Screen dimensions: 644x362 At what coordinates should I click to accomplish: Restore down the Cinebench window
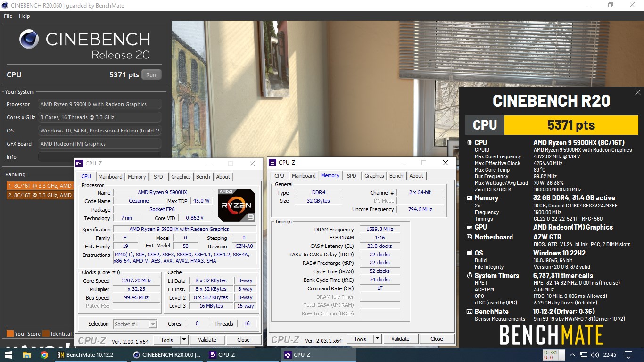(611, 5)
